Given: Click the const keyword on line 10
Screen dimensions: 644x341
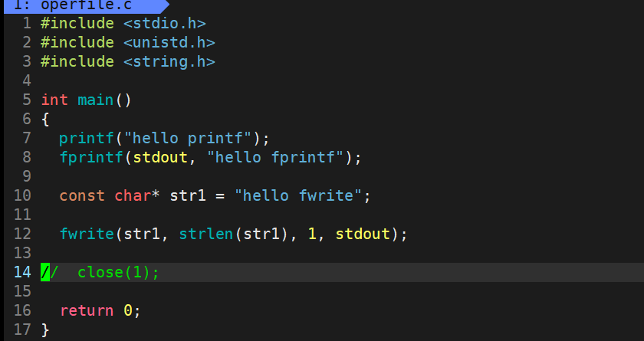Looking at the screenshot, I should tap(82, 195).
